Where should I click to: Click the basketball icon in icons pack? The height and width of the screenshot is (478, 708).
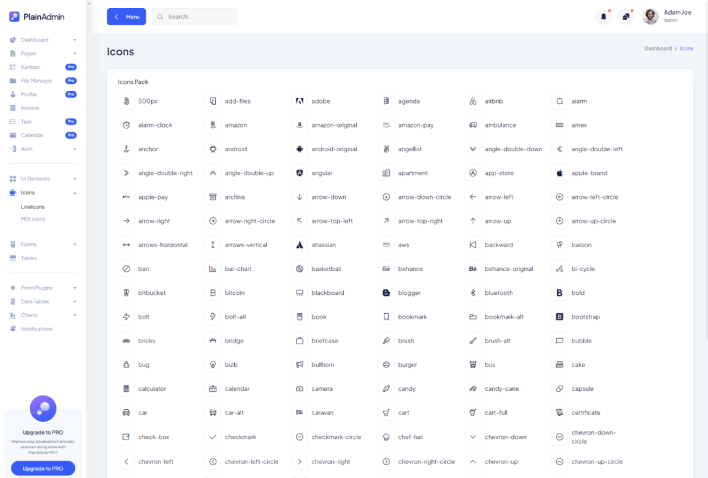point(299,269)
